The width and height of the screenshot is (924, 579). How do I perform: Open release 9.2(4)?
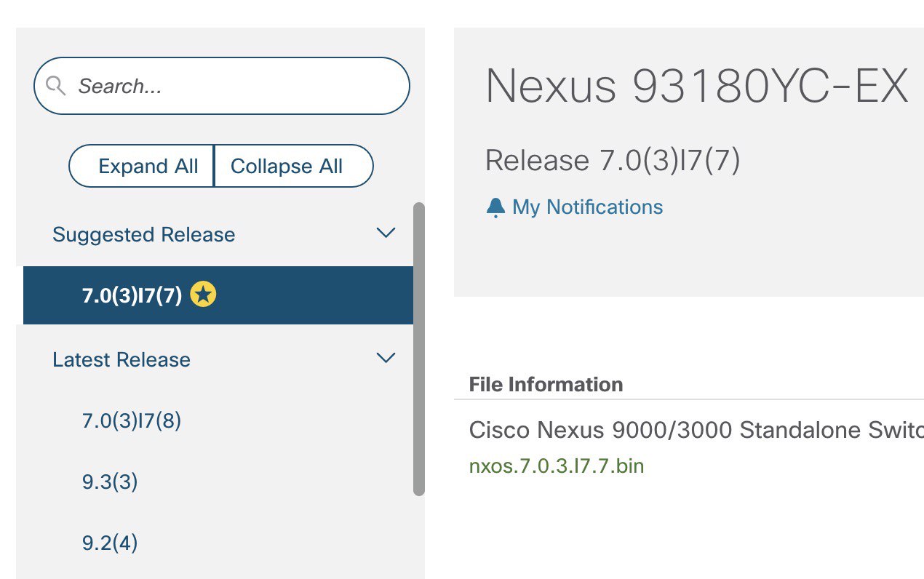click(110, 543)
